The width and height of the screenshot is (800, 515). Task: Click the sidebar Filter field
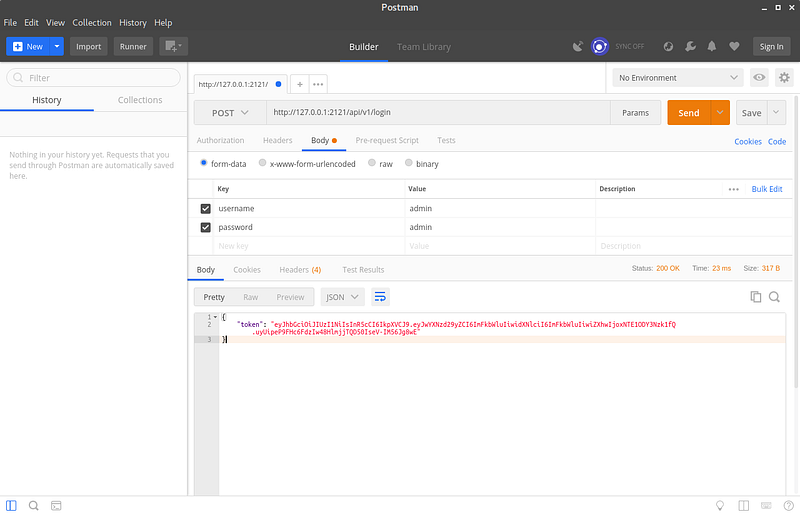tap(93, 78)
